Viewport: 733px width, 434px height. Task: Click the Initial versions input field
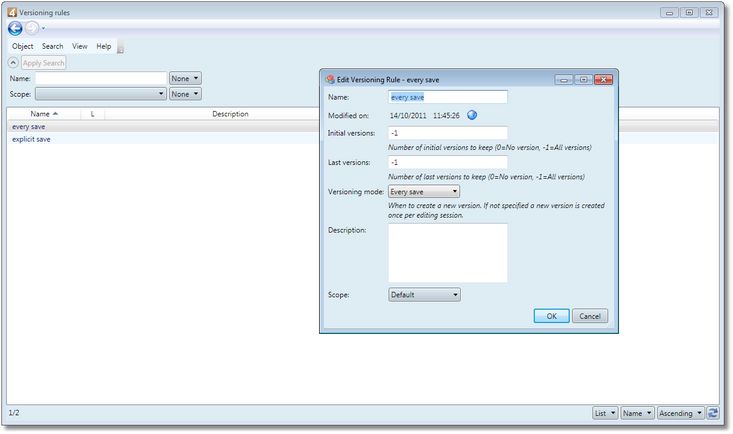click(x=447, y=133)
